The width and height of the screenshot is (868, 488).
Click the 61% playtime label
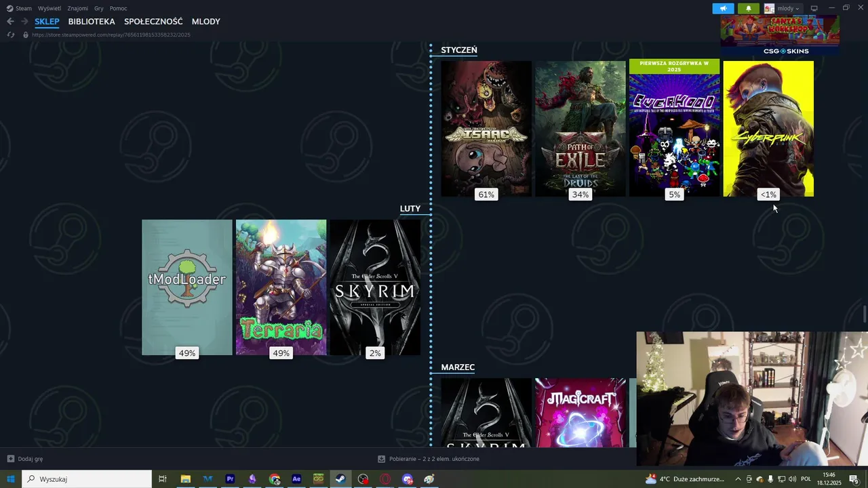click(x=486, y=195)
